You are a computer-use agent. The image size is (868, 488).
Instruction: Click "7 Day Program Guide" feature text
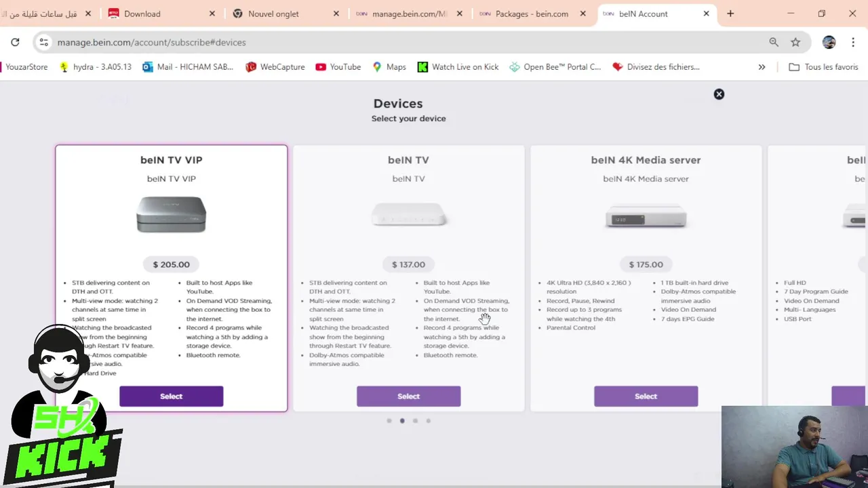click(x=816, y=291)
